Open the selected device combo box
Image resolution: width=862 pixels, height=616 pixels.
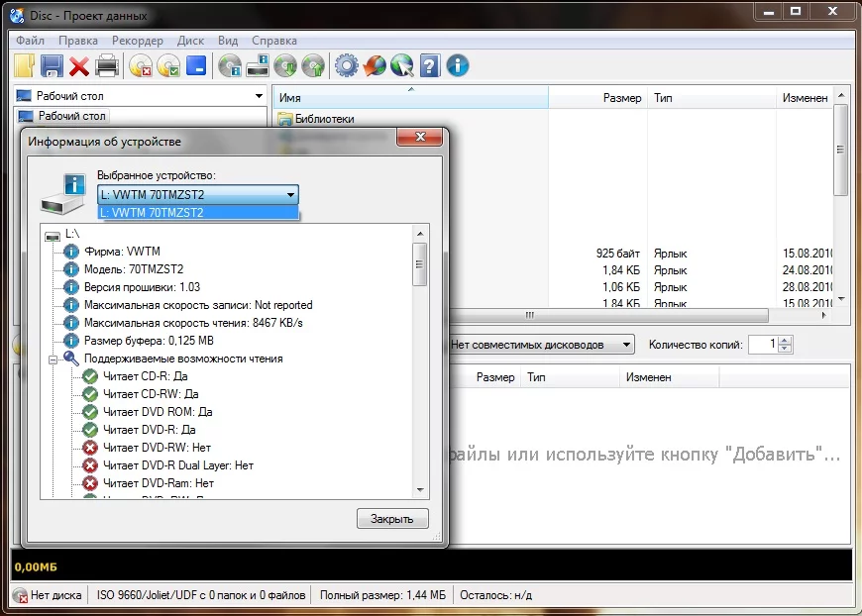[x=198, y=194]
